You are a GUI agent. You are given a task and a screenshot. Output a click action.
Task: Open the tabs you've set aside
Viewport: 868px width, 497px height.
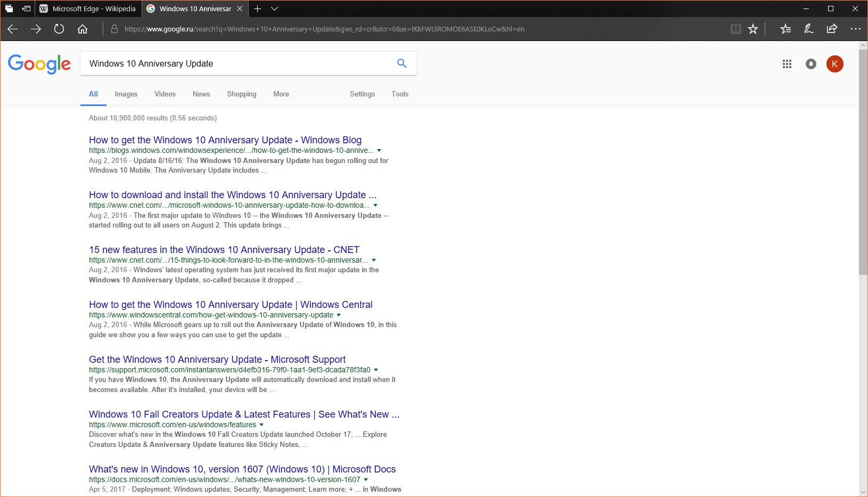[x=9, y=9]
